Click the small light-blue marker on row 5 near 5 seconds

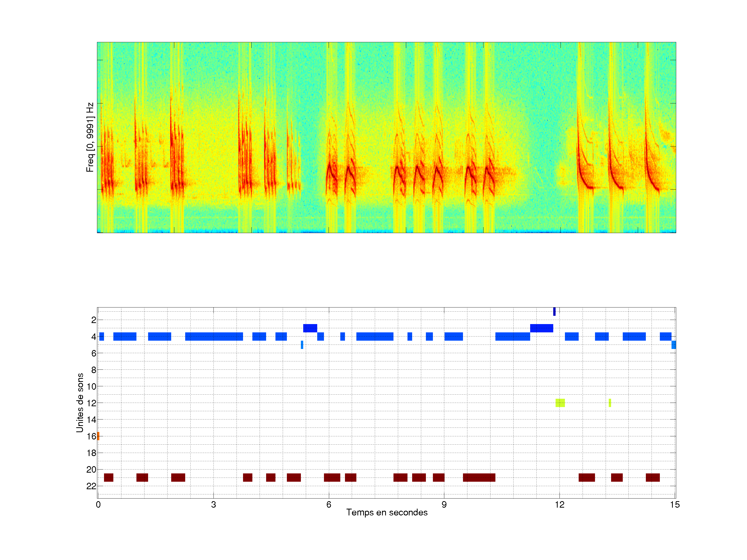(x=302, y=345)
